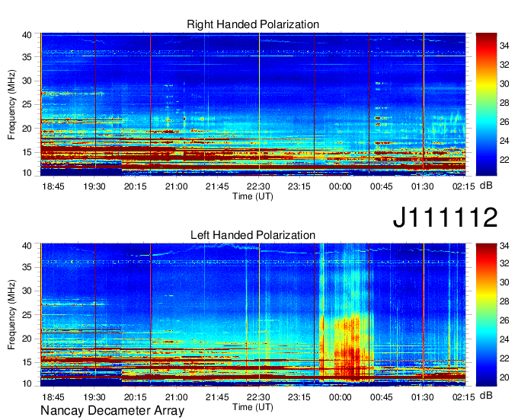518x420 pixels.
Task: Click the 15 MHz tick label on top plot
Action: point(27,152)
